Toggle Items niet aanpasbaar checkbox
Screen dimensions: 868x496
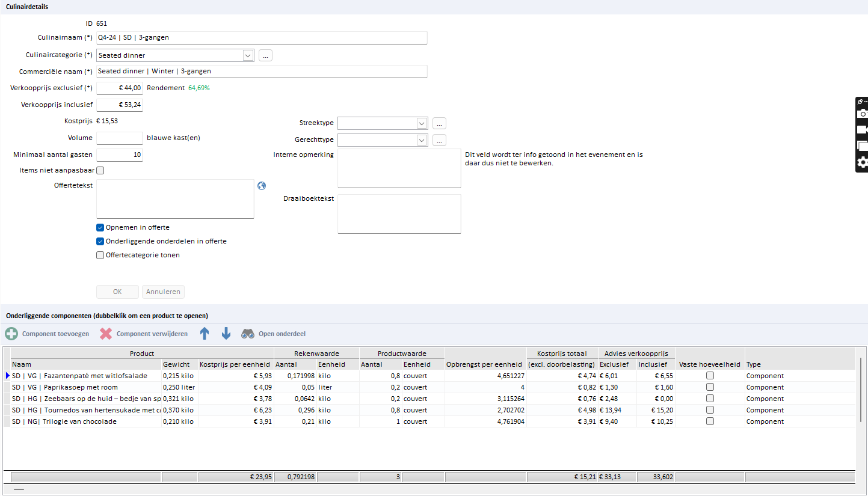click(100, 170)
